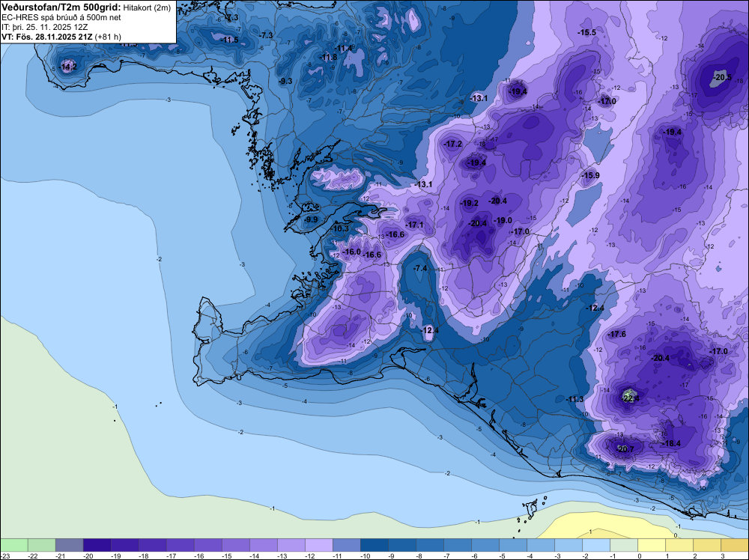Select the legend swatch labeled -3

(568, 545)
